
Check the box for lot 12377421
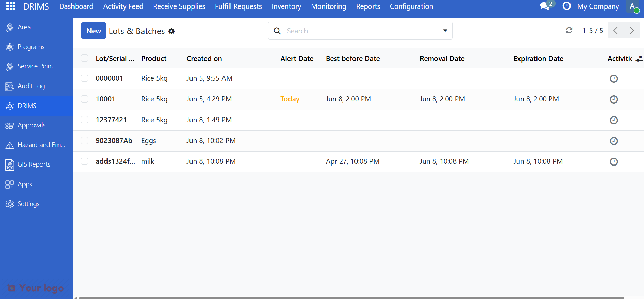click(x=85, y=120)
